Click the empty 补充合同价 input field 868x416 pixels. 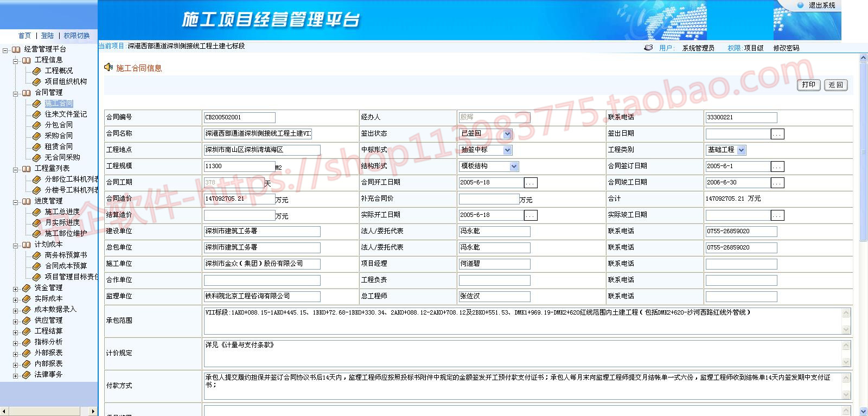click(x=489, y=199)
